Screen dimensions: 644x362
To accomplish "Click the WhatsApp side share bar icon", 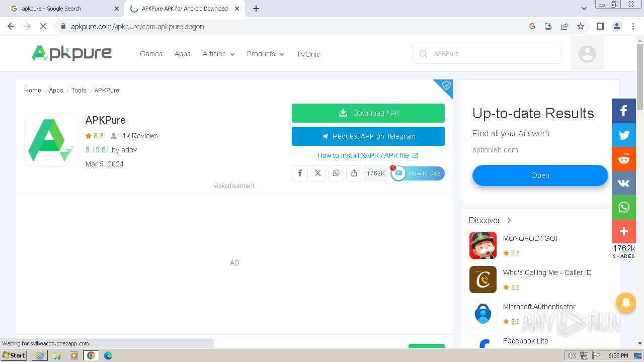I will coord(624,207).
